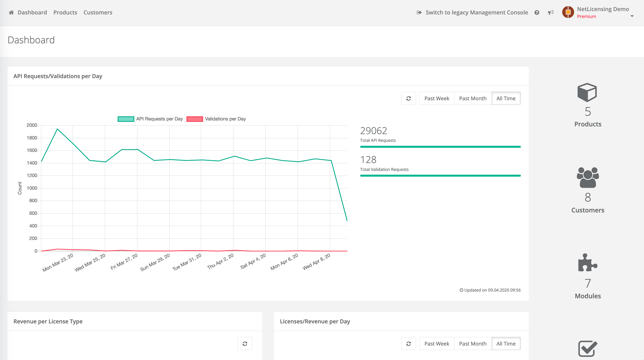The image size is (644, 360).
Task: Refresh the Licenses/Revenue per Day chart
Action: click(409, 344)
